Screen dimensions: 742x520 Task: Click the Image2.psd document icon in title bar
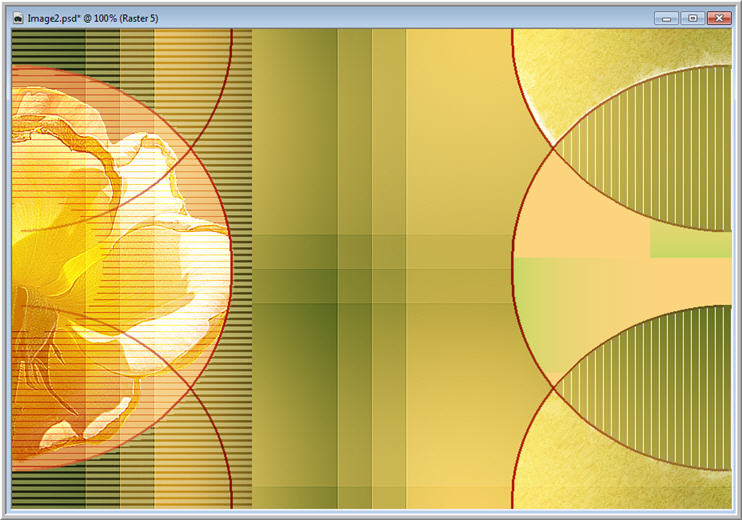coord(18,18)
